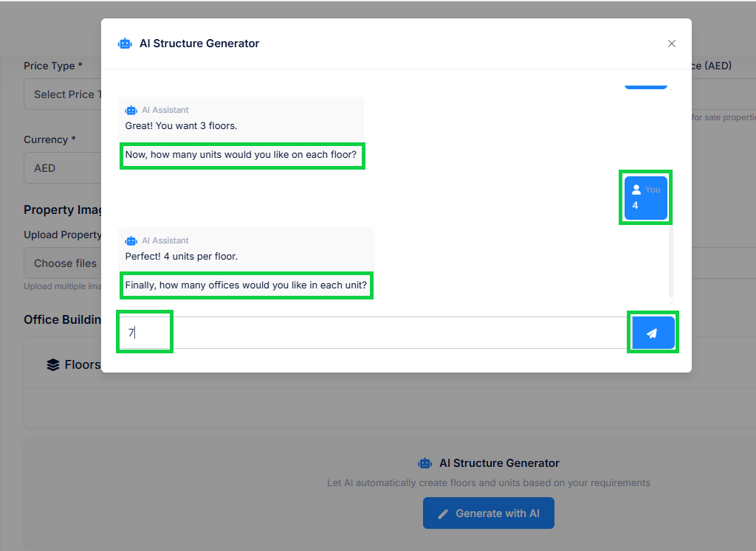Click the 'Great! You want 3 floors.' message

pyautogui.click(x=182, y=125)
